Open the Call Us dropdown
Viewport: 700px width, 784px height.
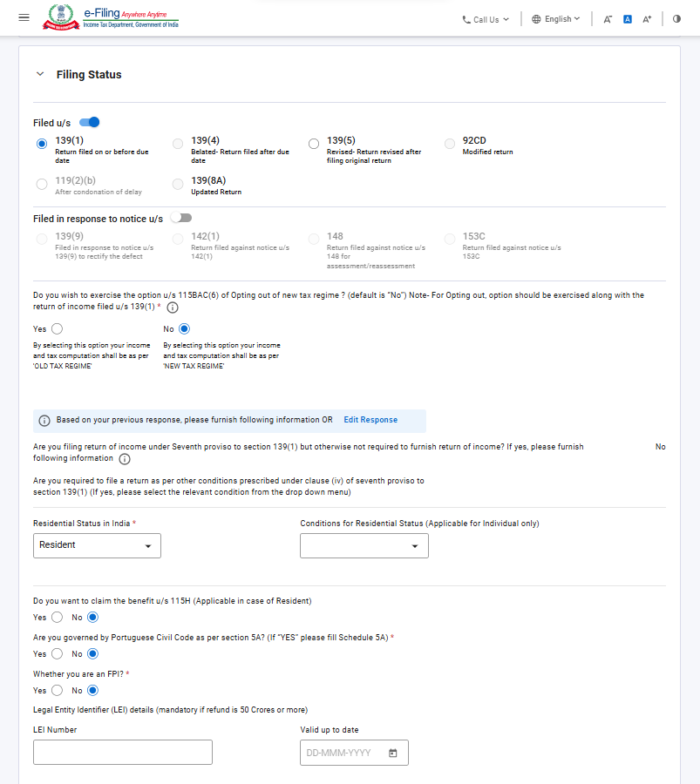coord(486,19)
